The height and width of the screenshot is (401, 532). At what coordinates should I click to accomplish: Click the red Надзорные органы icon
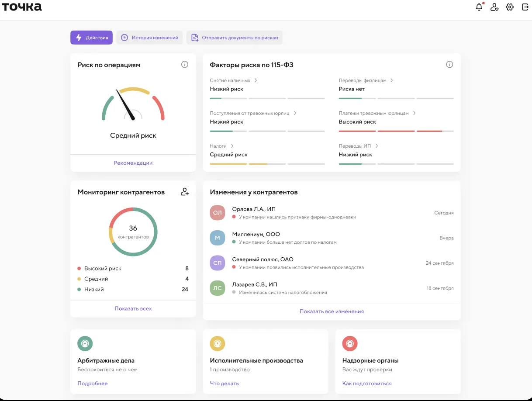click(x=350, y=344)
